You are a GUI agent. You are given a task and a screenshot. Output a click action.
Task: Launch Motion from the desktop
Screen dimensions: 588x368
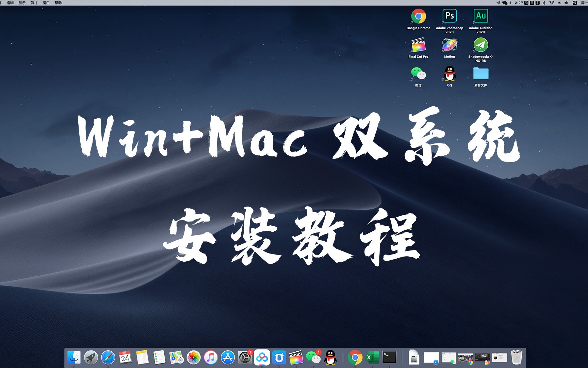pos(449,44)
